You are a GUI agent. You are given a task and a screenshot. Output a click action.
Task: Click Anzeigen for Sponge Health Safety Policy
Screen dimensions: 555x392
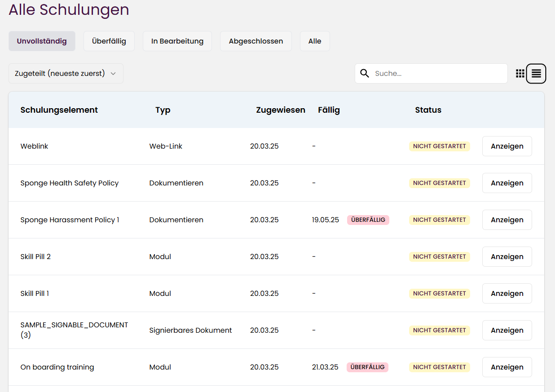(507, 183)
